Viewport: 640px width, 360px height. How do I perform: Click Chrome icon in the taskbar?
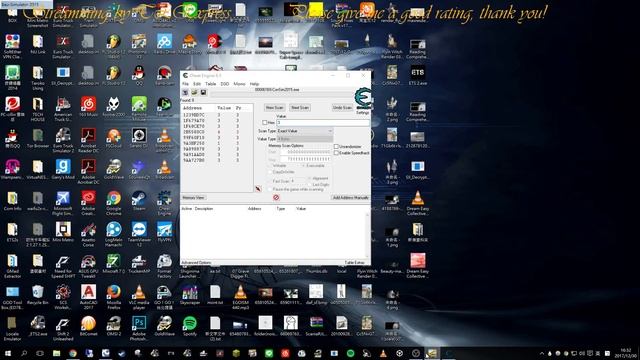point(73,353)
